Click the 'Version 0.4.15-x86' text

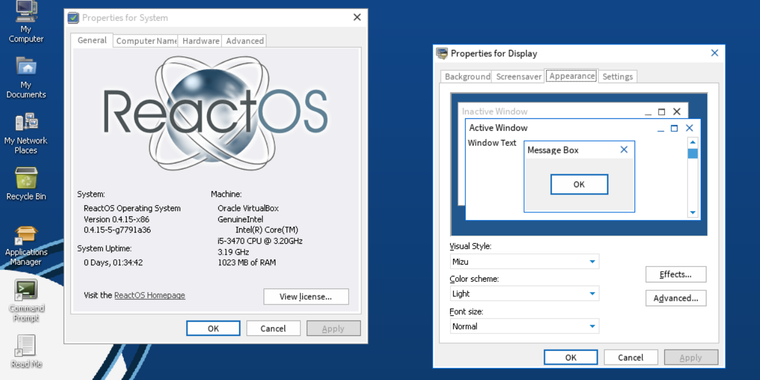[117, 219]
